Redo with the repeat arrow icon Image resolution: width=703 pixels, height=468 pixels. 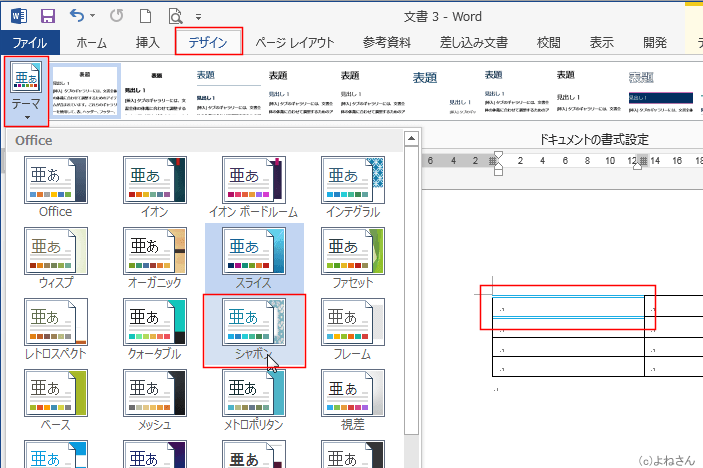pyautogui.click(x=117, y=16)
